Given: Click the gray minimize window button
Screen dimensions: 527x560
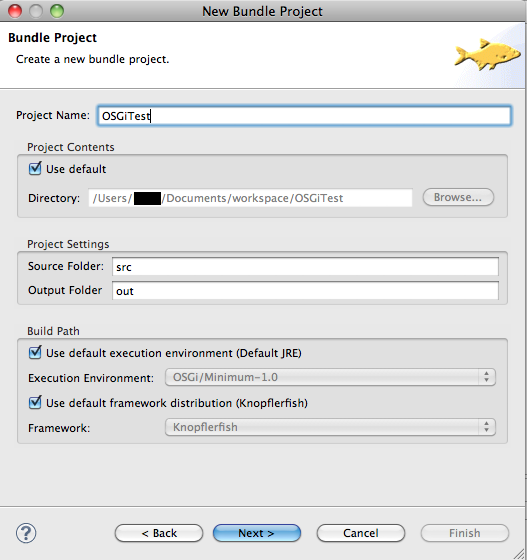Looking at the screenshot, I should (36, 11).
